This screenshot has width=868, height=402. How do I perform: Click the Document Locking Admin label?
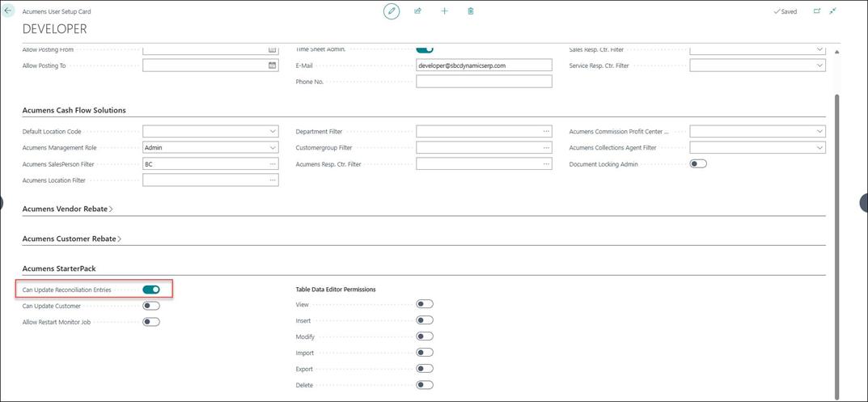tap(603, 164)
